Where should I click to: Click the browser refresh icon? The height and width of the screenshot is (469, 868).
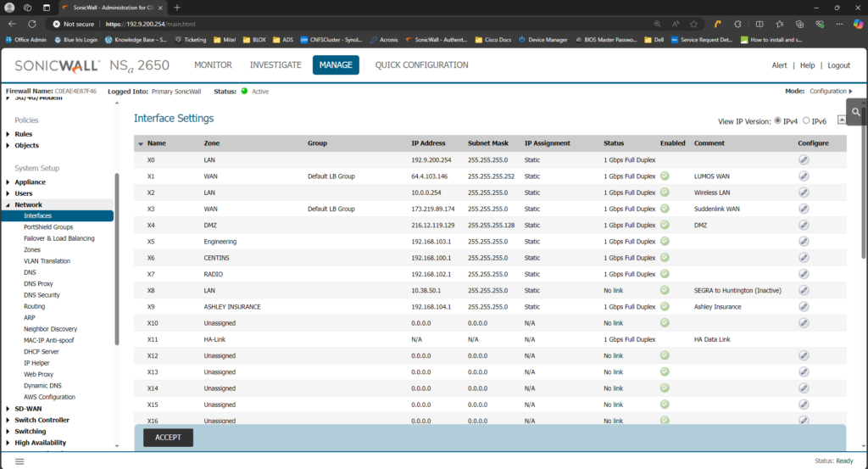(32, 24)
